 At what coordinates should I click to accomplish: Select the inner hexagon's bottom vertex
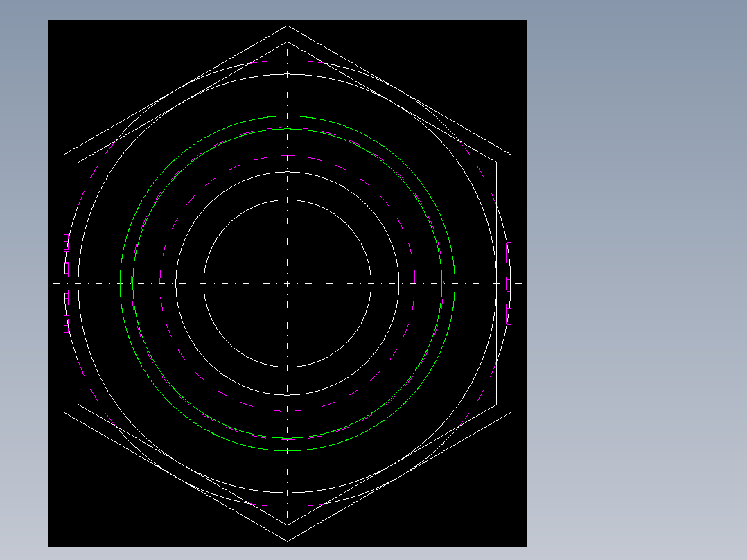pos(288,525)
